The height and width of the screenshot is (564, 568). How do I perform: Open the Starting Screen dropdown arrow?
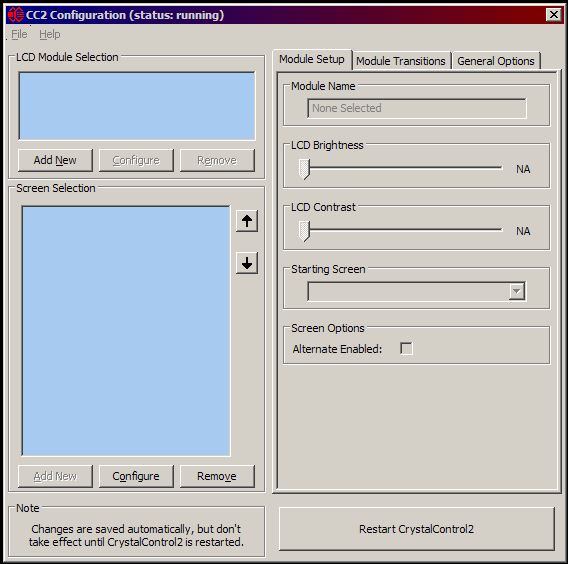click(x=517, y=291)
